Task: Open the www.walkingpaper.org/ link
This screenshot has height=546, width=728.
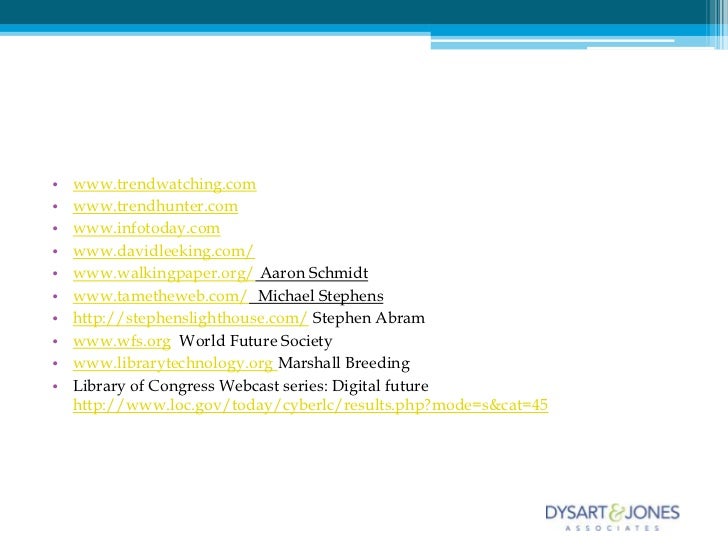Action: pos(163,273)
